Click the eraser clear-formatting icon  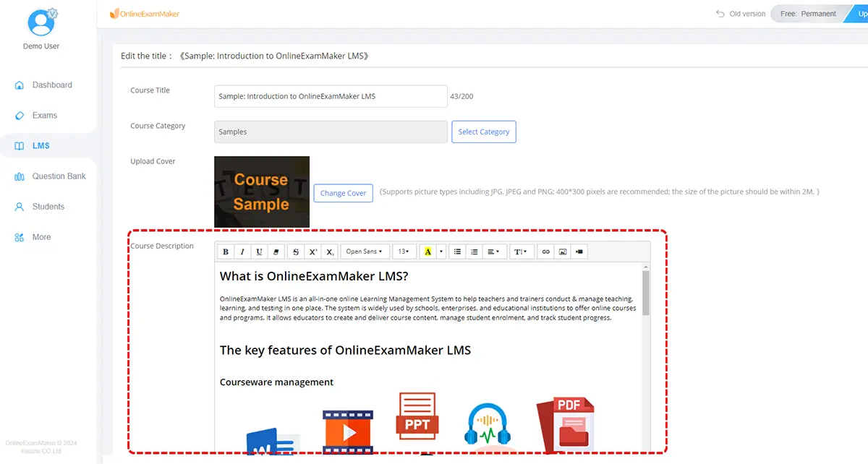[276, 252]
